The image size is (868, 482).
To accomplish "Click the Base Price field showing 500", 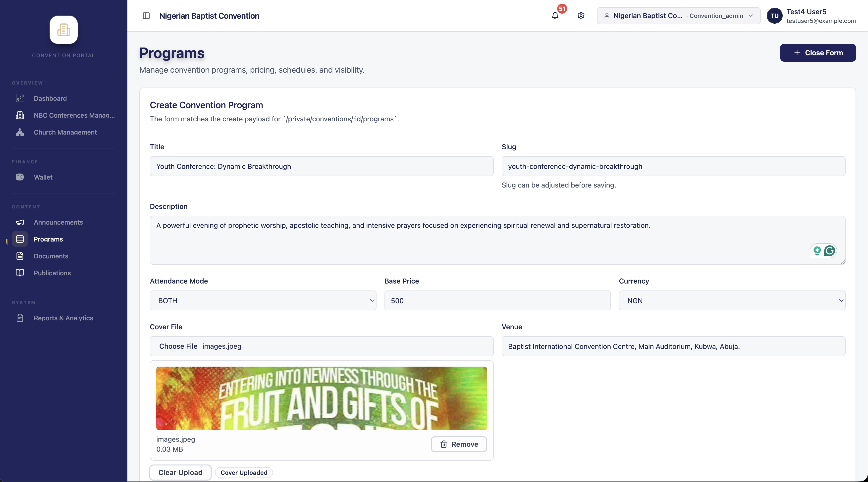I will coord(497,300).
